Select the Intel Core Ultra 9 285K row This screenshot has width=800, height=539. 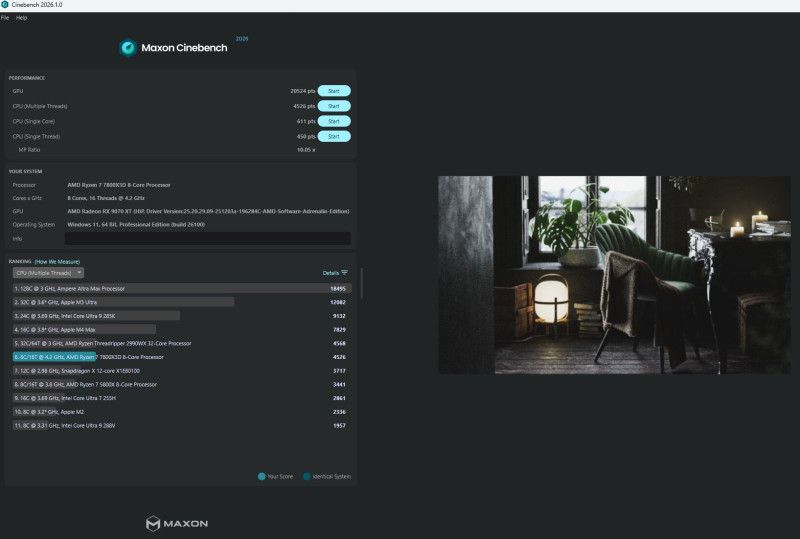pyautogui.click(x=182, y=316)
